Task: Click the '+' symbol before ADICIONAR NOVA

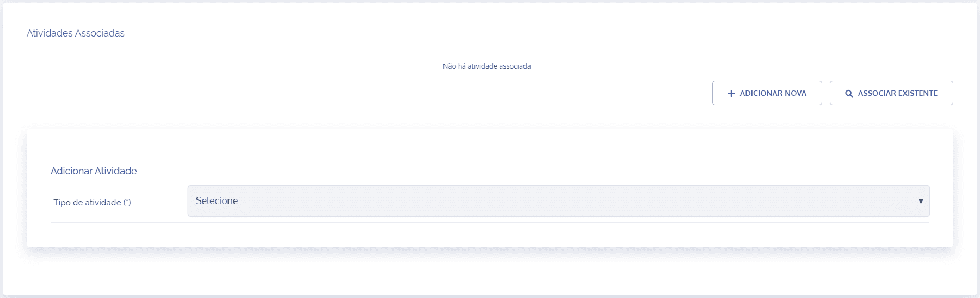Action: [731, 94]
